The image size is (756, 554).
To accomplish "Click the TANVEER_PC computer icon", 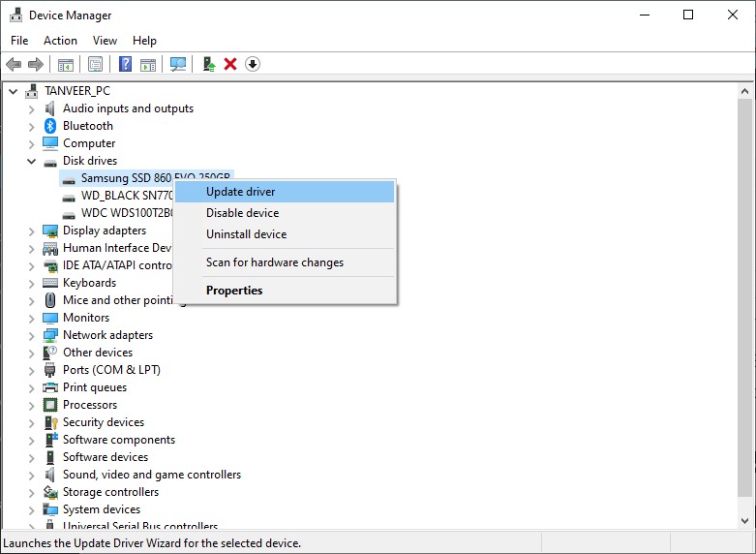I will [31, 91].
